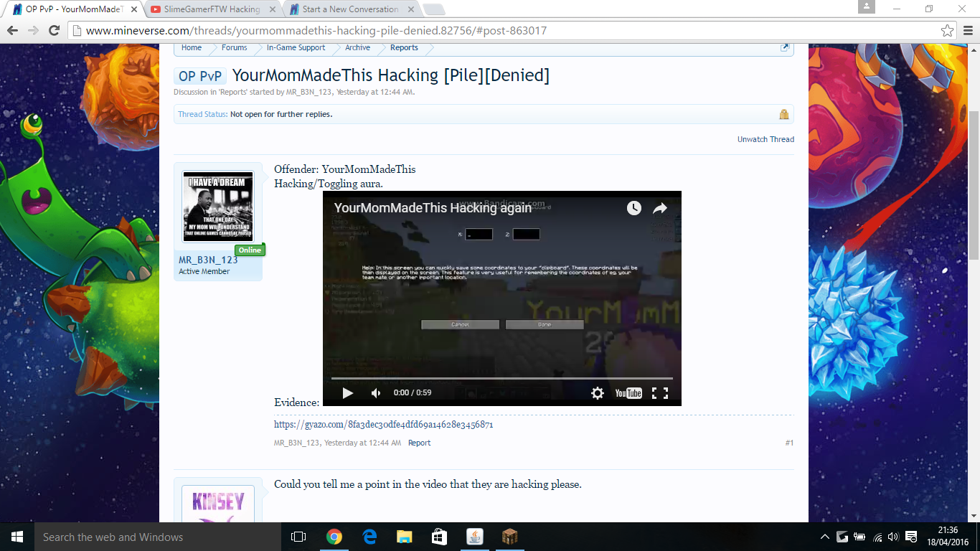Reload the current page

point(54,30)
